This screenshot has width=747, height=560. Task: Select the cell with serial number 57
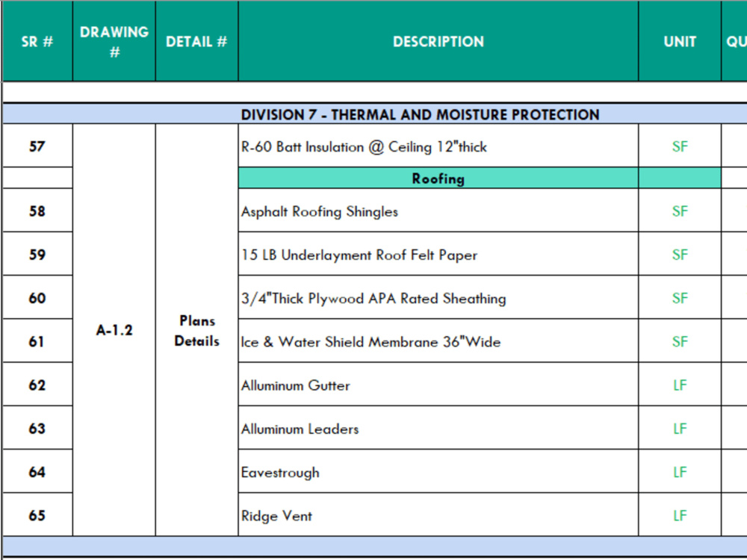pos(37,146)
